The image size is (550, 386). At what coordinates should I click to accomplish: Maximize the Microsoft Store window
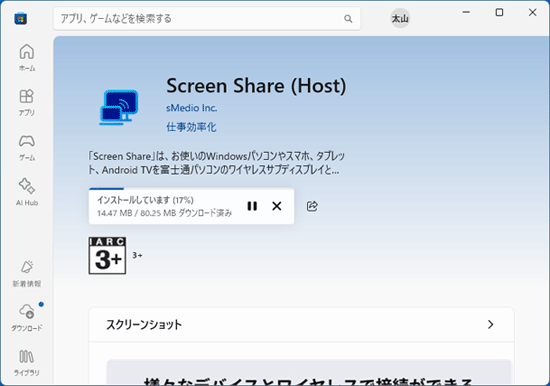499,12
